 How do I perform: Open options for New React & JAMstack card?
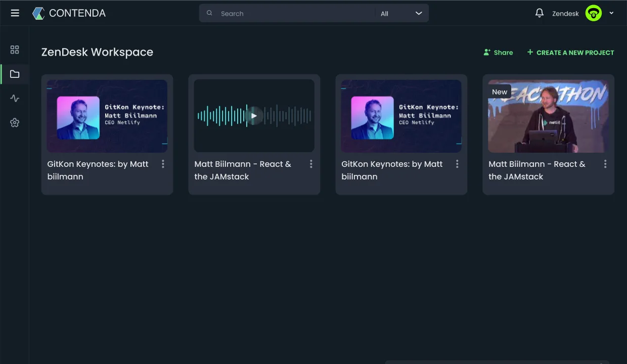pos(605,164)
